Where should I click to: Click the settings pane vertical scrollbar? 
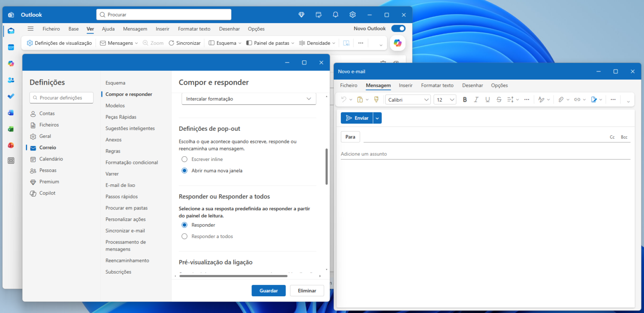coord(327,167)
